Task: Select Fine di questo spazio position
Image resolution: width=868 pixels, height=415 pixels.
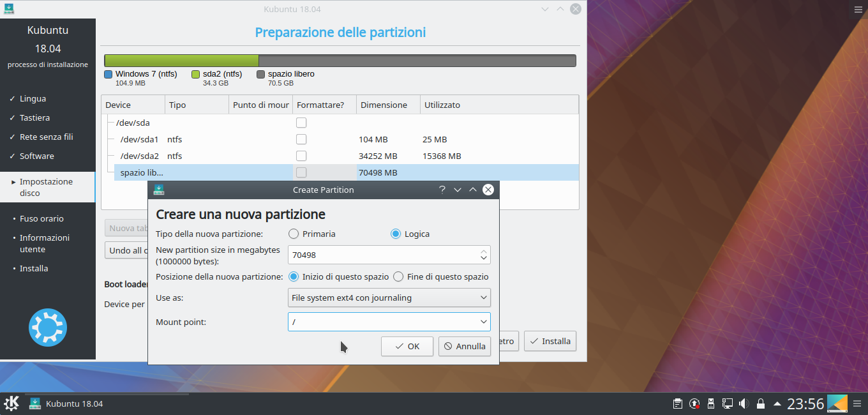Action: [440, 276]
